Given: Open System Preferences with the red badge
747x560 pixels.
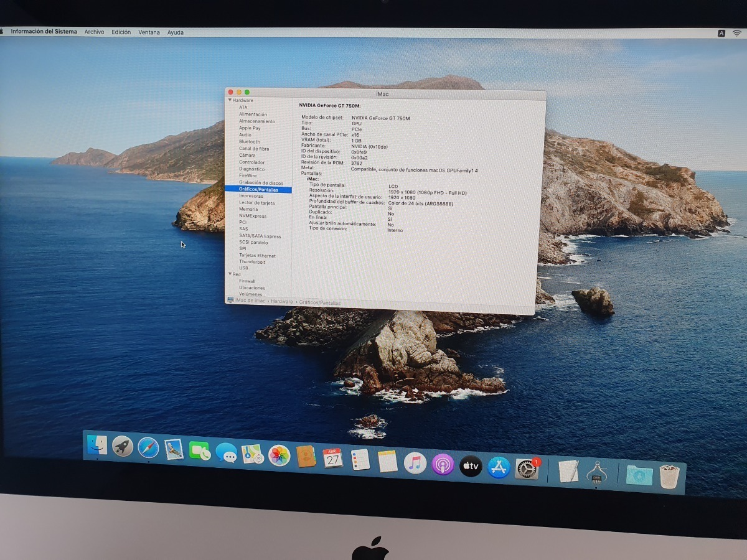Looking at the screenshot, I should click(527, 469).
